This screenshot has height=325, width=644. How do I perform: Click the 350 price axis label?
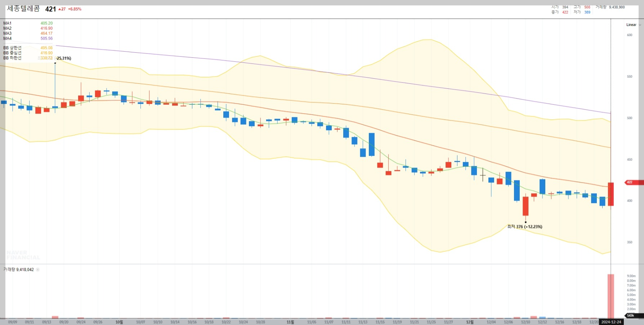[630, 242]
